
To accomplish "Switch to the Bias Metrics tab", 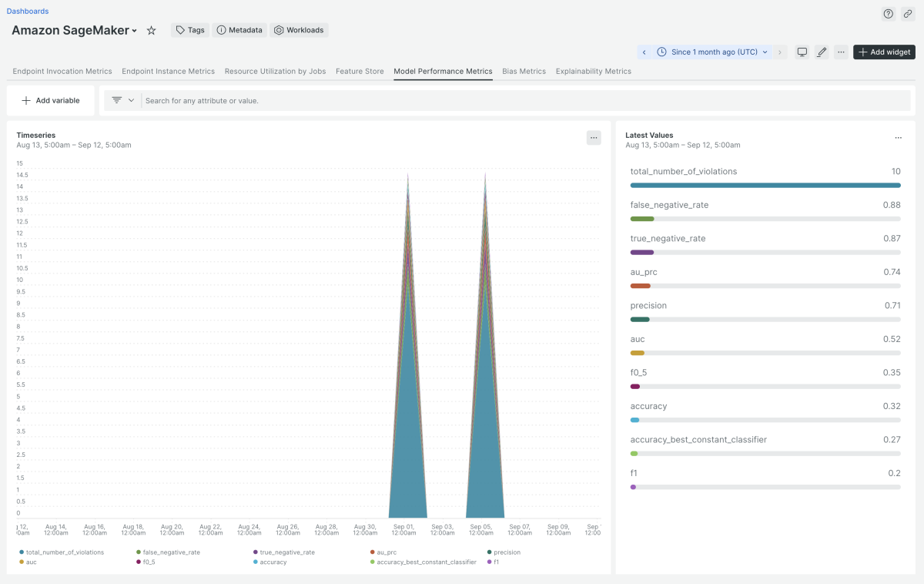I will [x=524, y=72].
